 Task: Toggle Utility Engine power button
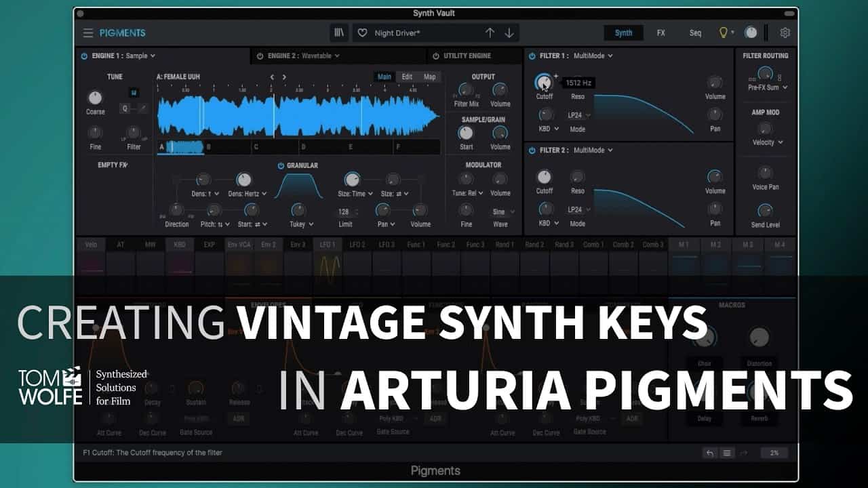pyautogui.click(x=435, y=56)
